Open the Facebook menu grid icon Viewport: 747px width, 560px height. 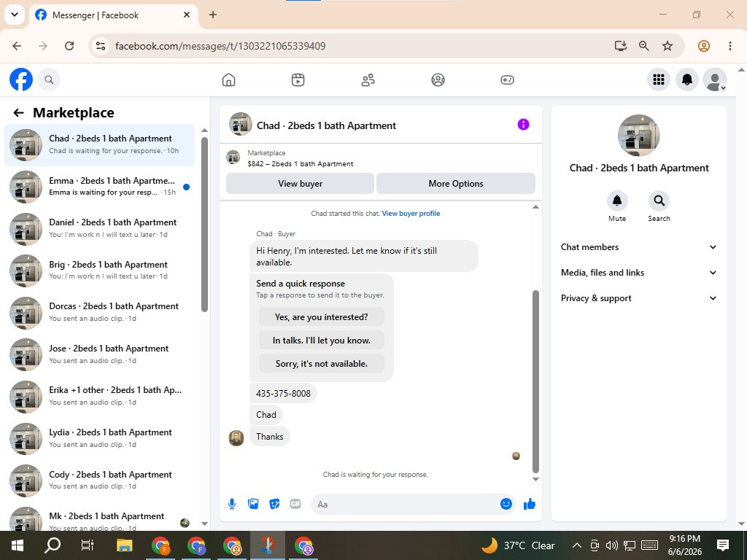point(659,79)
